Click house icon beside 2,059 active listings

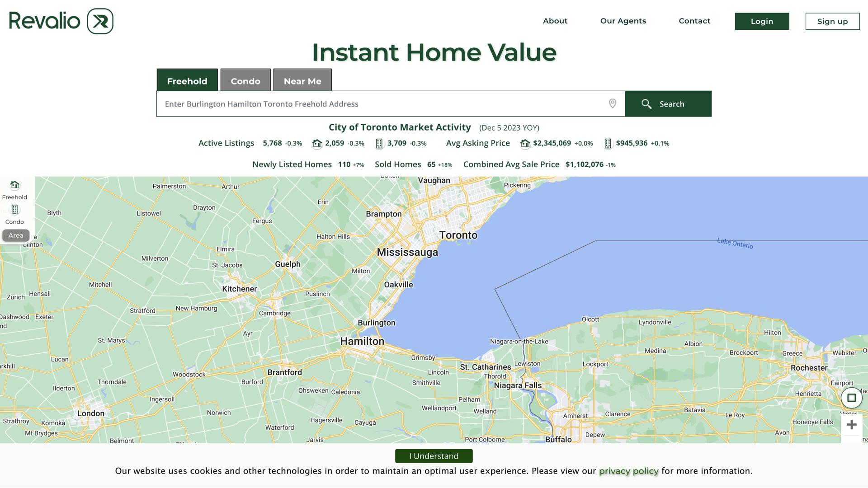pyautogui.click(x=317, y=144)
